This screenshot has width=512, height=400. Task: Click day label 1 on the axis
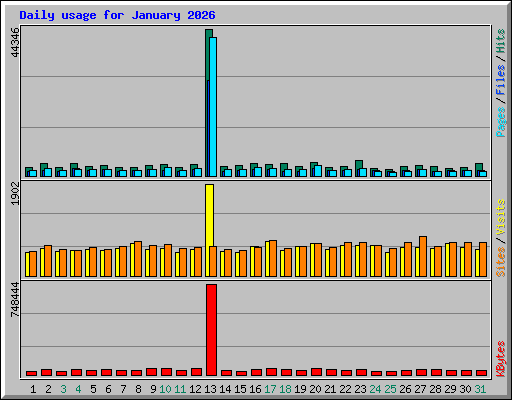click(x=33, y=389)
